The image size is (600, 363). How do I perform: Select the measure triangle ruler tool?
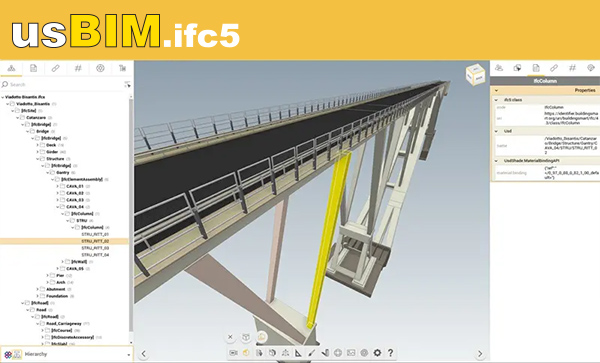click(x=298, y=353)
